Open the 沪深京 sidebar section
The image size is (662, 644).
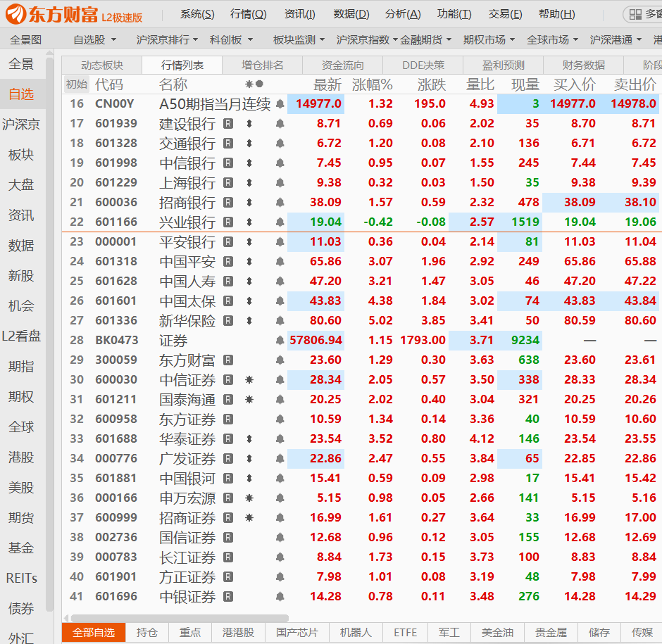point(21,125)
